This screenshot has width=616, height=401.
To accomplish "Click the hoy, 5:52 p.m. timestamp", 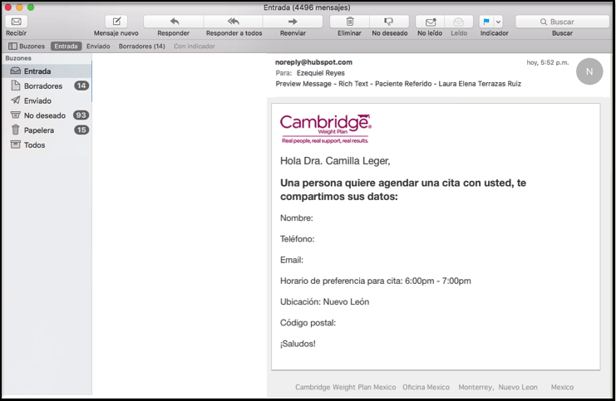I will point(547,62).
